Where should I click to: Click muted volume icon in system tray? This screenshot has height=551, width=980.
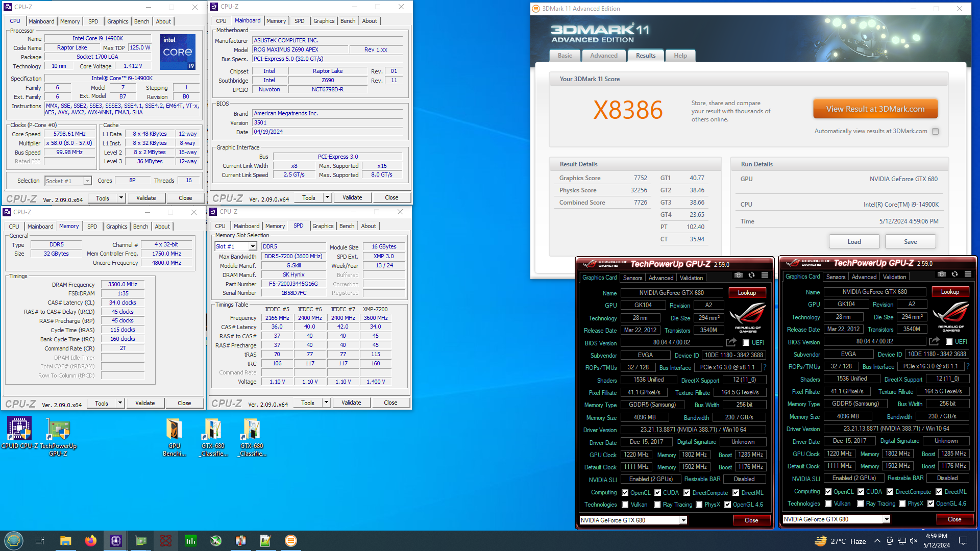pos(914,541)
